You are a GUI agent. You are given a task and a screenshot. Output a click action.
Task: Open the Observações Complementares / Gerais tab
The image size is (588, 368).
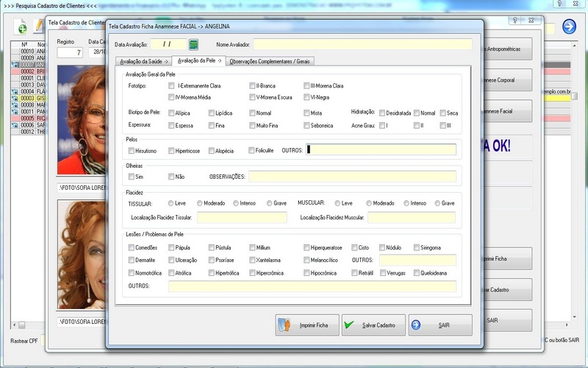[270, 61]
